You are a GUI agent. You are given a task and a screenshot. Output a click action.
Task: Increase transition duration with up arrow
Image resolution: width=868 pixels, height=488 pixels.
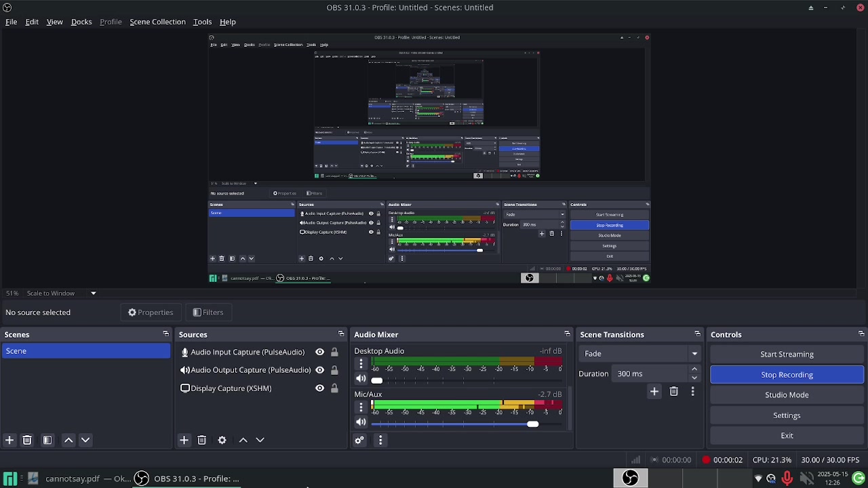pyautogui.click(x=694, y=369)
